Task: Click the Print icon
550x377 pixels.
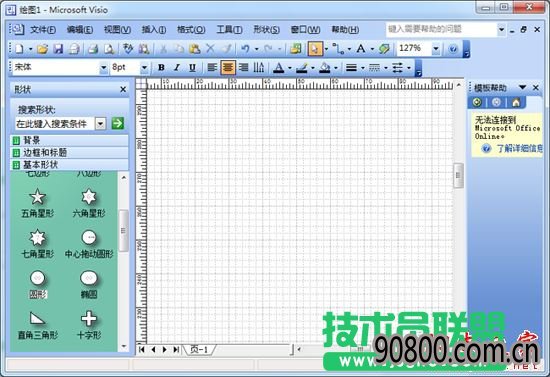Action: pos(93,49)
